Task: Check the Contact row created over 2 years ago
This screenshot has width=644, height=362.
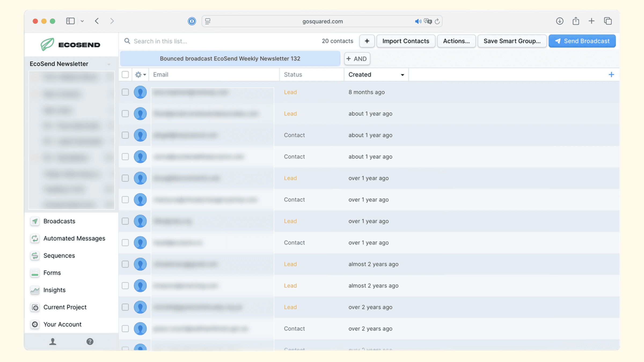Action: coord(125,328)
